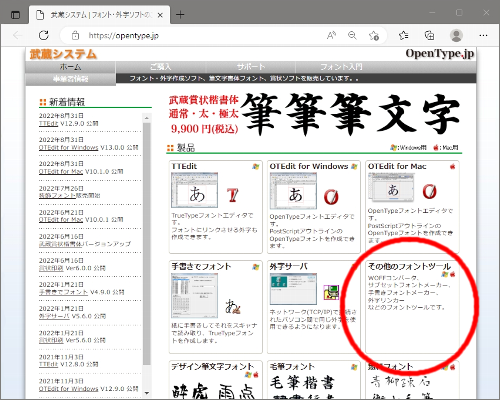Open news link OTEdit for Mac V10.1.0

(x=61, y=171)
